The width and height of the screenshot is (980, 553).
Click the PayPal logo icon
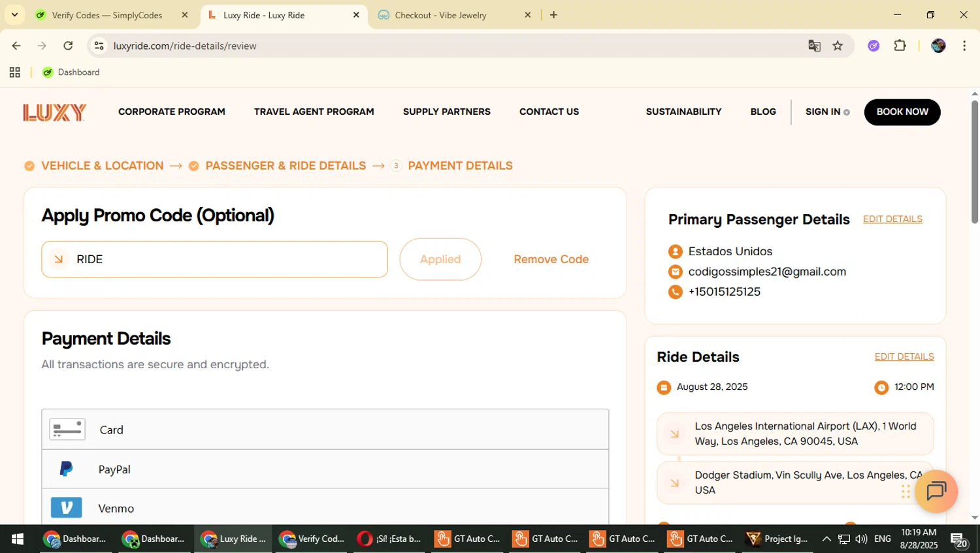(66, 469)
